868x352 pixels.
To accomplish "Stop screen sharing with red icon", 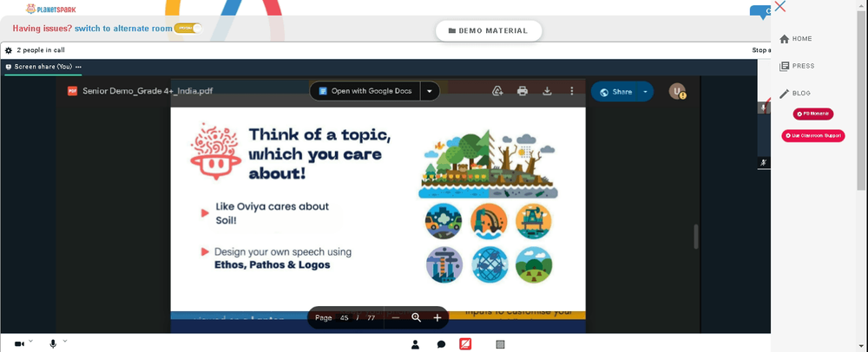I will pyautogui.click(x=465, y=345).
